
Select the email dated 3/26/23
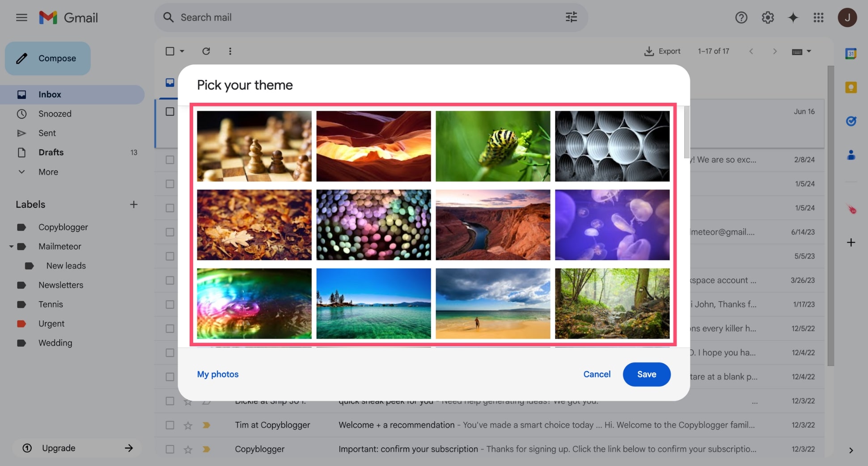[x=170, y=280]
